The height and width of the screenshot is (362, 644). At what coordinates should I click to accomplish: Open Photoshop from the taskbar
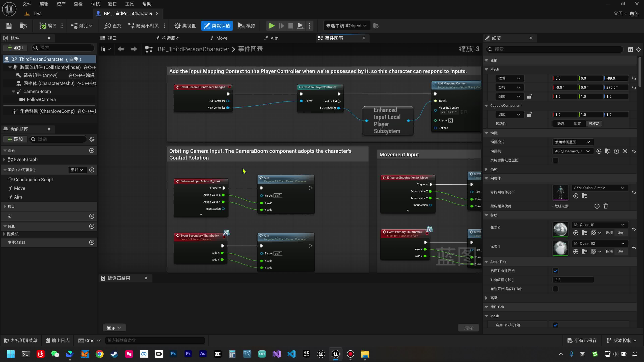pyautogui.click(x=173, y=354)
